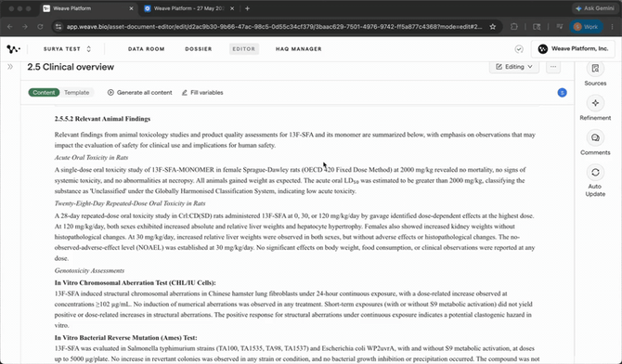
Task: Open the Work profile button
Action: 586,27
